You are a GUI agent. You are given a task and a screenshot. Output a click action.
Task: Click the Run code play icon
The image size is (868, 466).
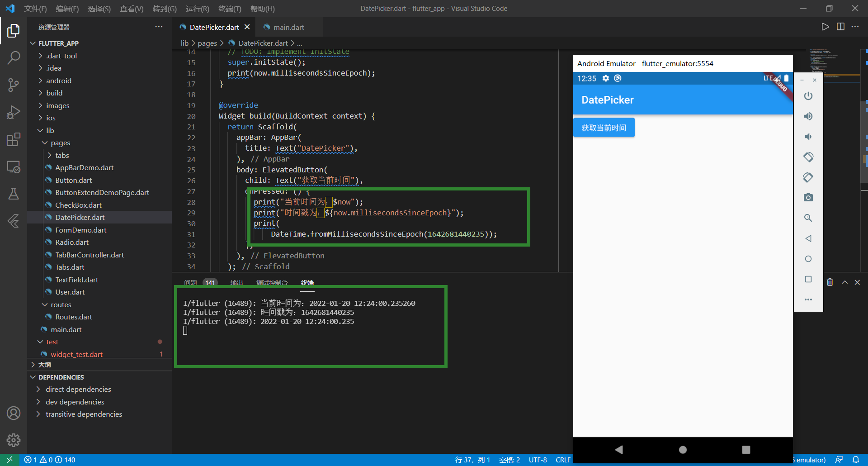[x=825, y=27]
